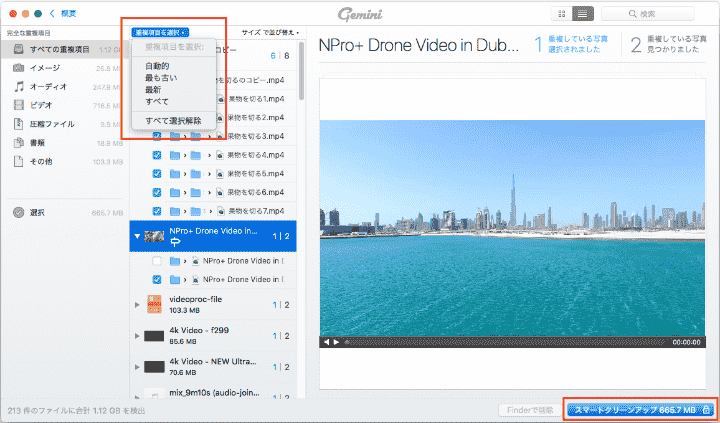The image size is (720, 423).
Task: Click the イメージ camera icon in sidebar
Action: tap(19, 68)
